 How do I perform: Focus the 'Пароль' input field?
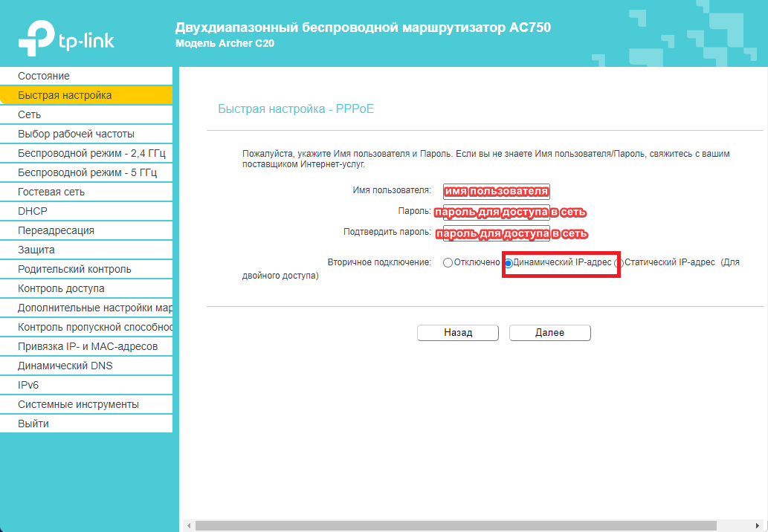pyautogui.click(x=496, y=212)
